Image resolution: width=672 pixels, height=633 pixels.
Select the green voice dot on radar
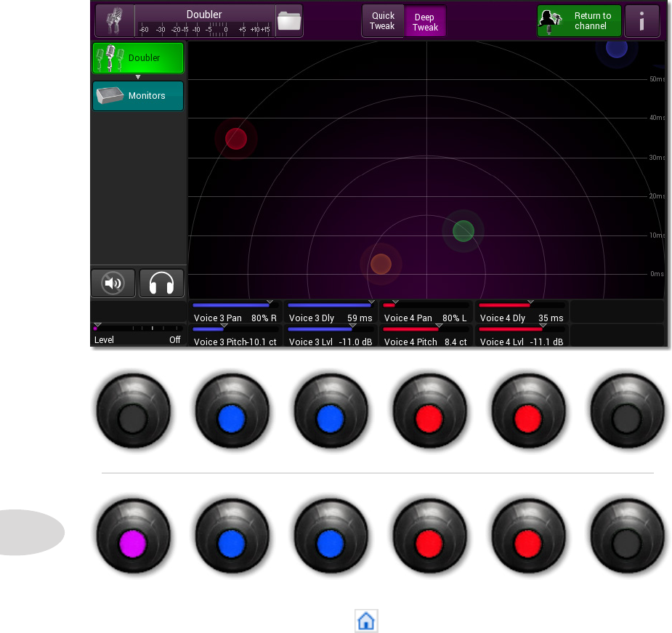pos(463,231)
